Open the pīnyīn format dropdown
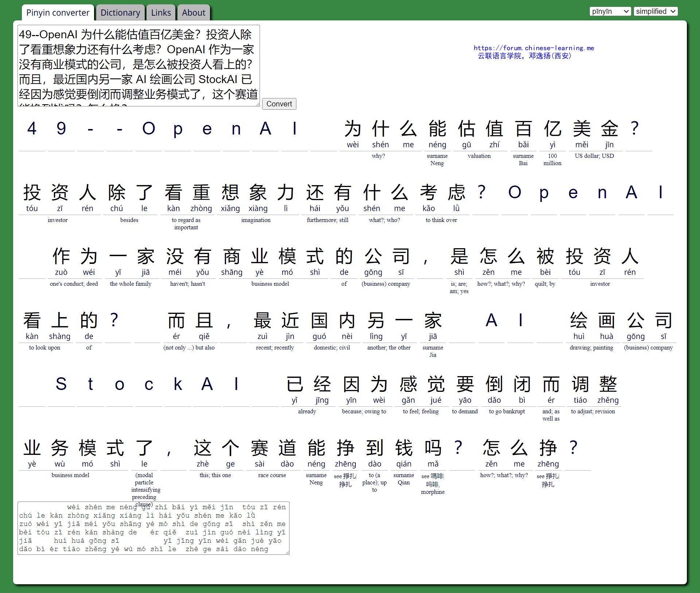 coord(610,11)
